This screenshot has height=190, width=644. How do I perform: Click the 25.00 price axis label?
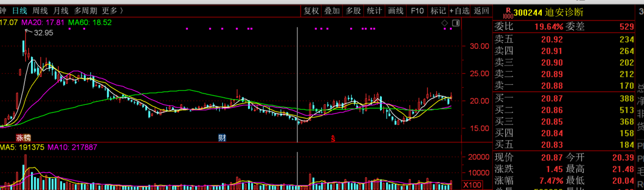click(x=479, y=74)
